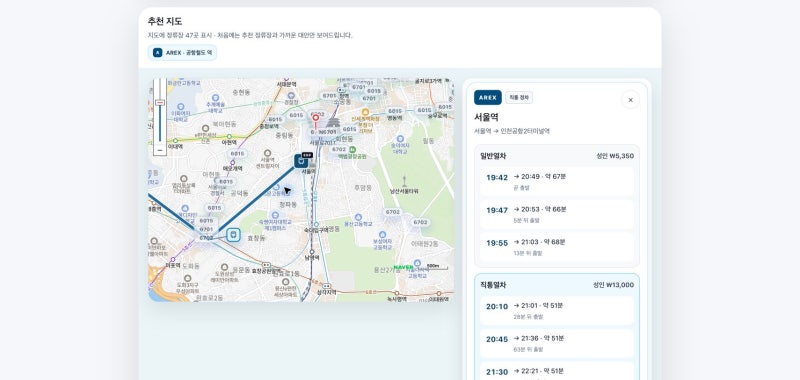Click the 추천 지도 heading
The width and height of the screenshot is (800, 380).
click(x=165, y=21)
